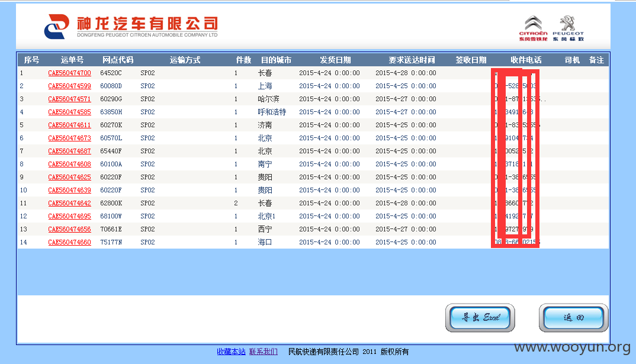Click the 签收日期 column header
Image resolution: width=636 pixels, height=364 pixels.
pyautogui.click(x=471, y=60)
